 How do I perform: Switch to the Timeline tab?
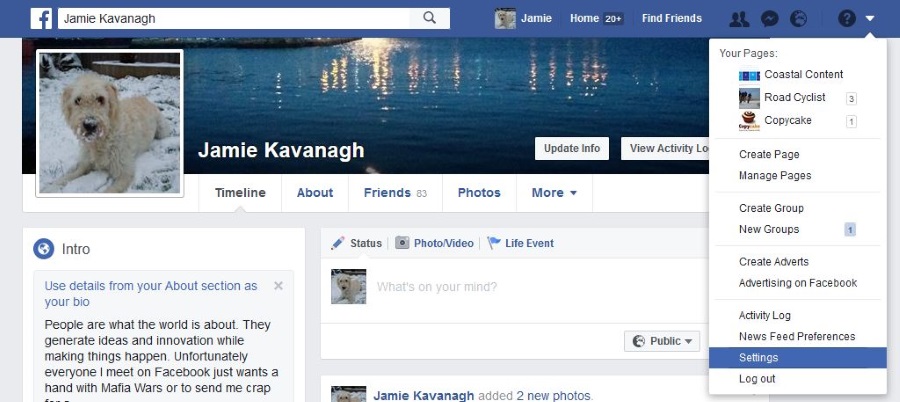[x=240, y=193]
